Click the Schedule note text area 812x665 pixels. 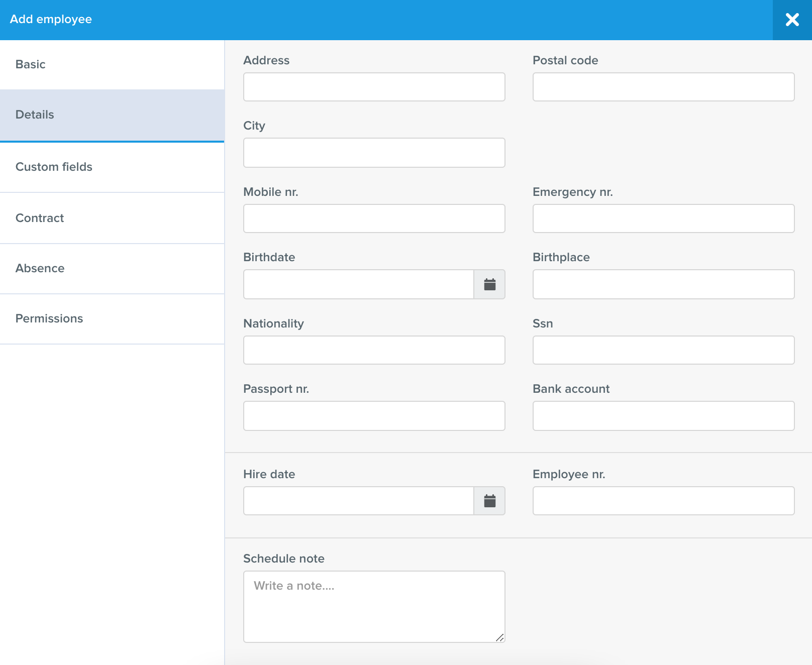pyautogui.click(x=374, y=607)
